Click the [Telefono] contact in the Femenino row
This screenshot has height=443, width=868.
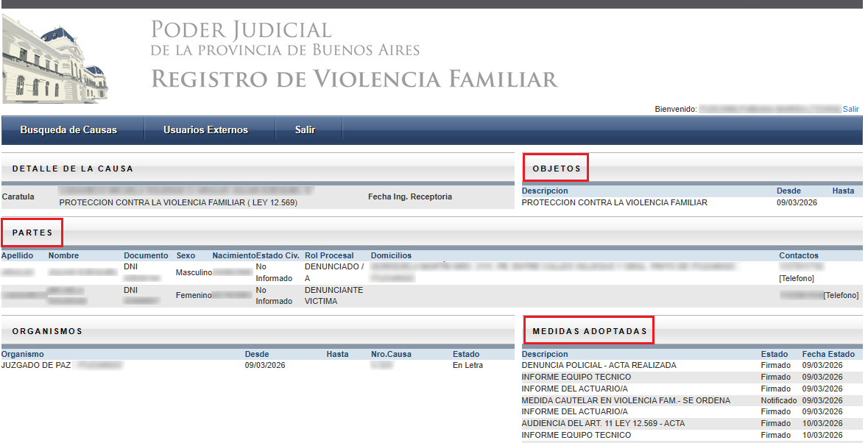tap(841, 295)
